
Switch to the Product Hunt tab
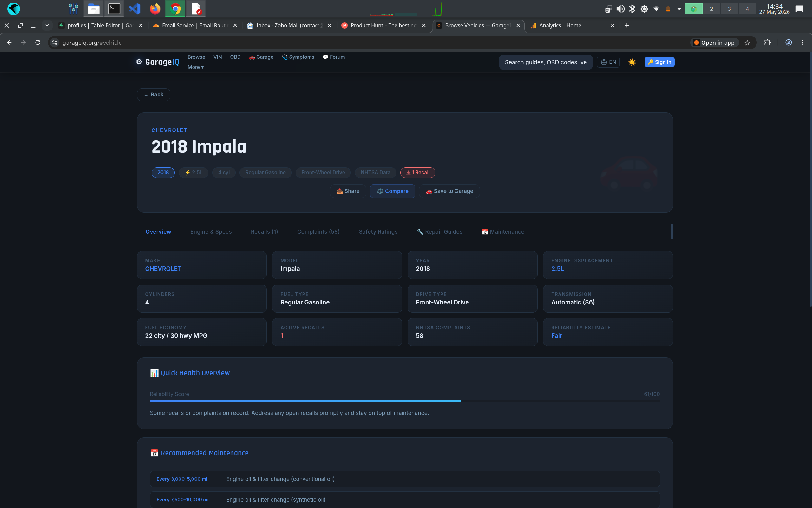coord(383,25)
